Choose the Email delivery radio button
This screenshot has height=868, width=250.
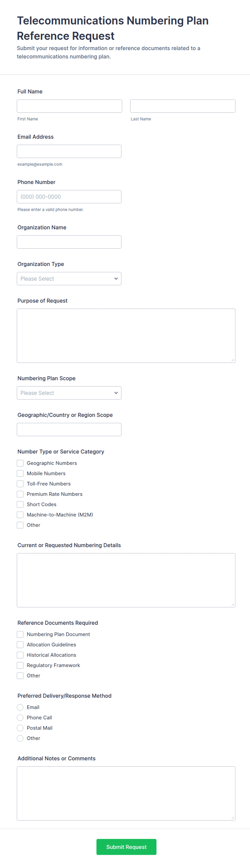(20, 707)
